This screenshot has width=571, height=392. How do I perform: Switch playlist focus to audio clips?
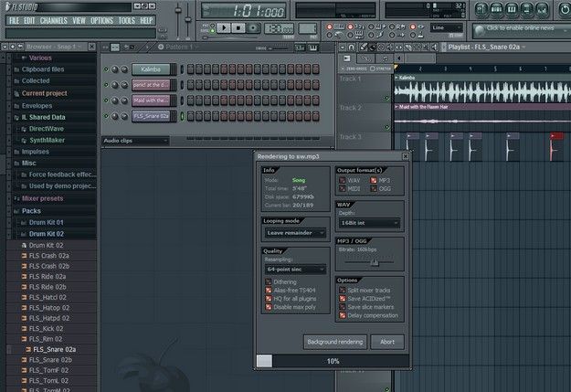pyautogui.click(x=346, y=58)
